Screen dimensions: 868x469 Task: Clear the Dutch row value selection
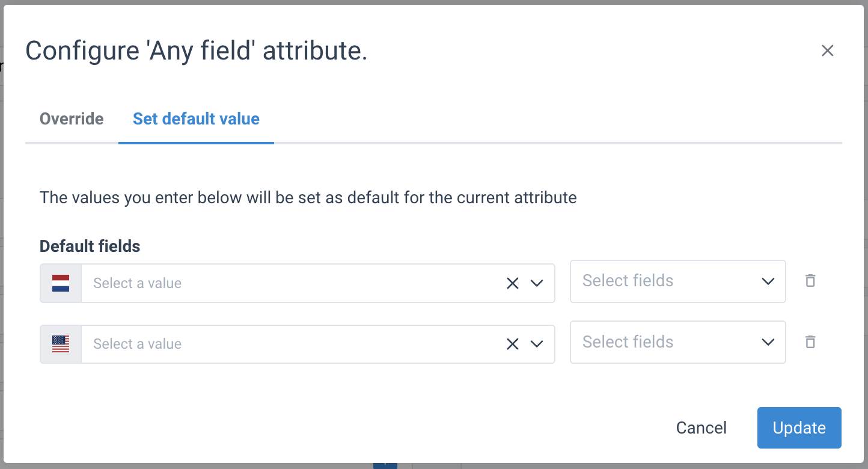pos(512,283)
